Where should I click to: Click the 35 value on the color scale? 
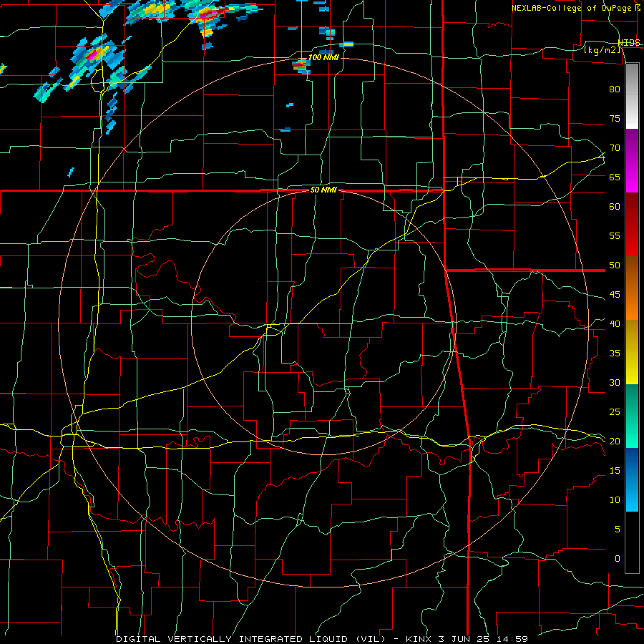pyautogui.click(x=615, y=353)
